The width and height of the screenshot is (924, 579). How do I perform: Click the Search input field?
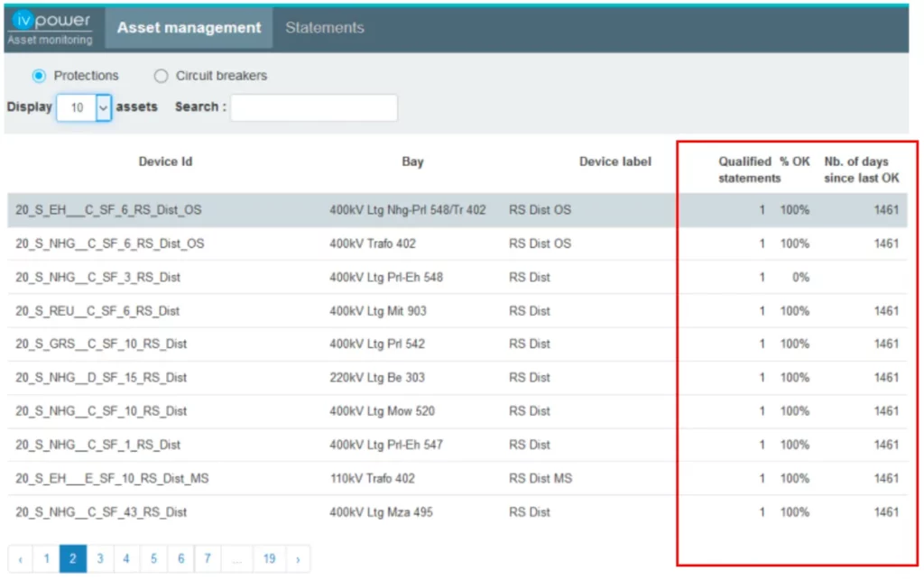313,107
